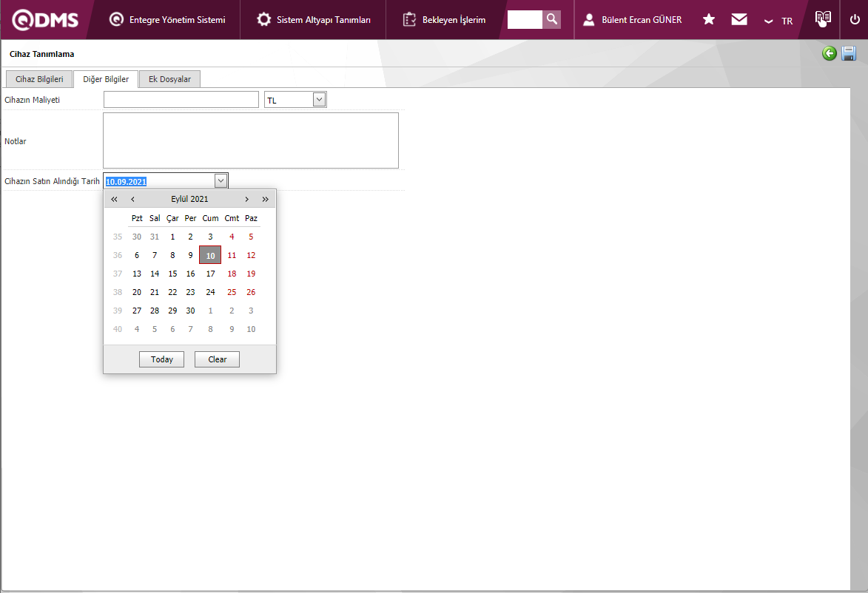This screenshot has width=868, height=593.
Task: Select greyed August 31 date
Action: point(155,237)
